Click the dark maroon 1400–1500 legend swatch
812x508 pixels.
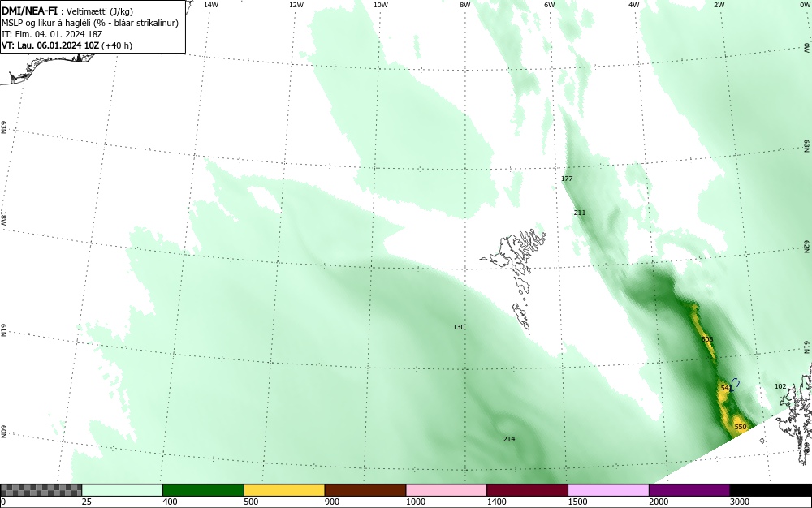(527, 490)
